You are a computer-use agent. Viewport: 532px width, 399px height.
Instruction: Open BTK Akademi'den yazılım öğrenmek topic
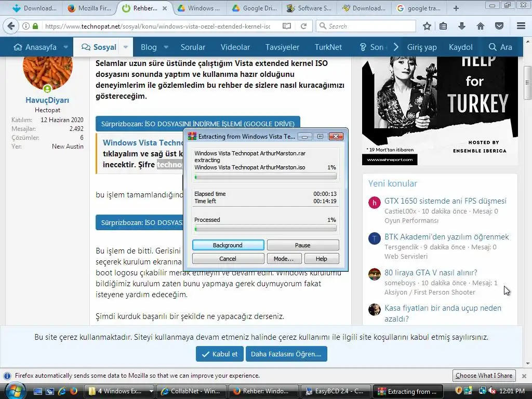tap(446, 237)
